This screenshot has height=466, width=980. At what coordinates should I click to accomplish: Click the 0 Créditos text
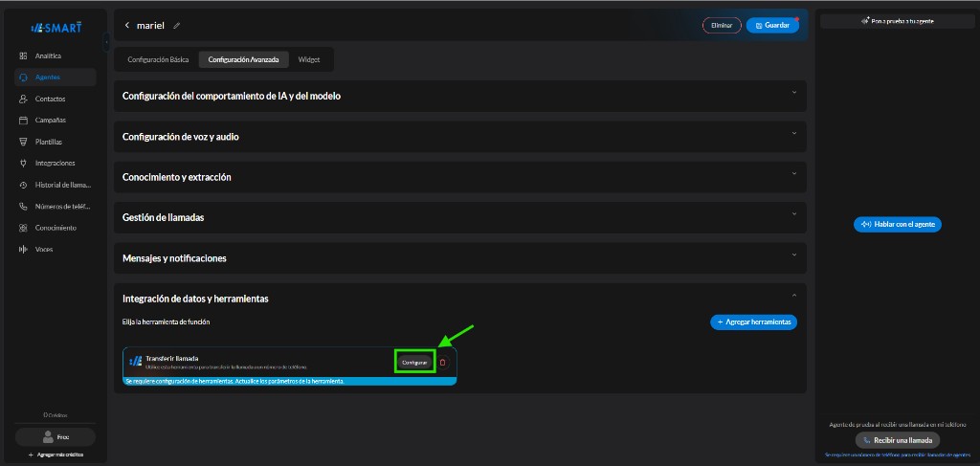56,414
